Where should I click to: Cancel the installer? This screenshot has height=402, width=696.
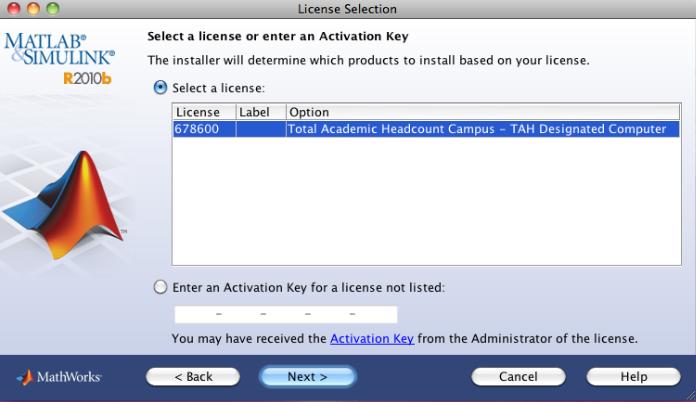518,377
